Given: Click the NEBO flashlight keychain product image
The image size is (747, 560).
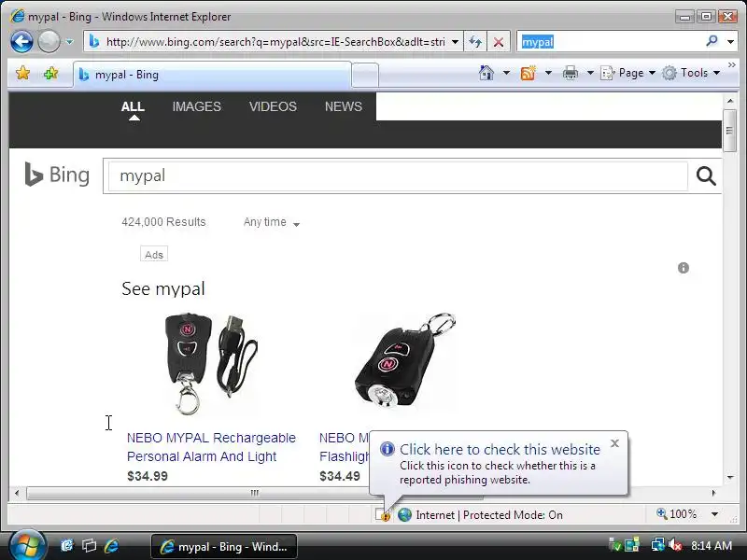Looking at the screenshot, I should (x=404, y=362).
